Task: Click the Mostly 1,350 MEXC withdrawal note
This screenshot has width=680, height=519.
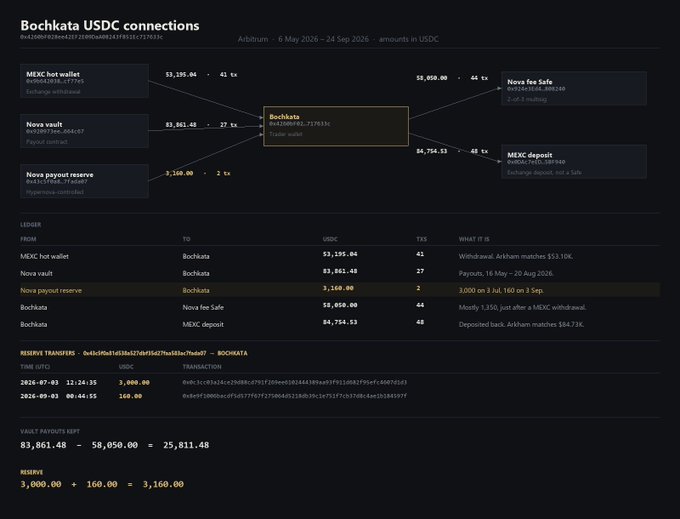Action: (523, 307)
